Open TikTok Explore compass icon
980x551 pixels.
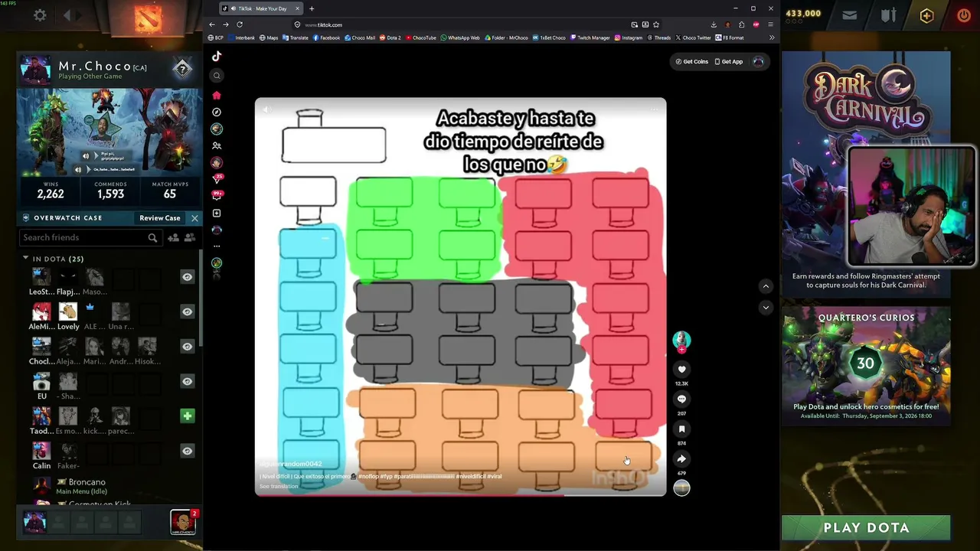click(x=217, y=112)
